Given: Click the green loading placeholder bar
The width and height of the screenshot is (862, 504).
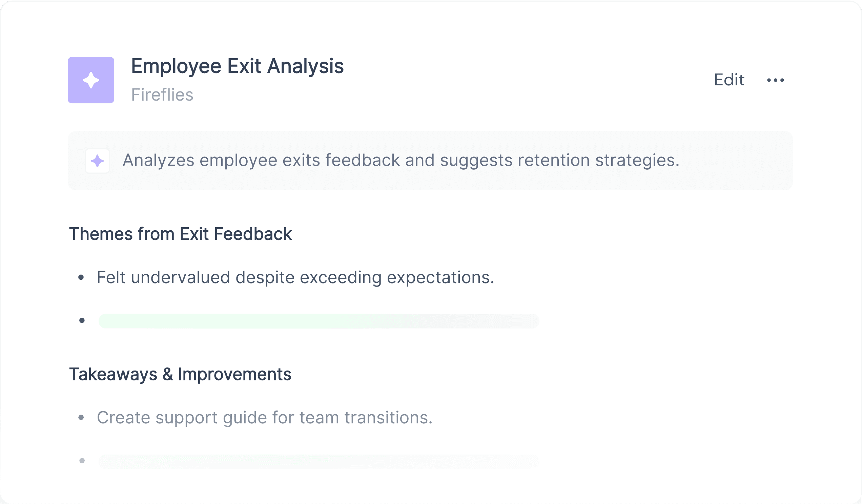Looking at the screenshot, I should [x=319, y=321].
